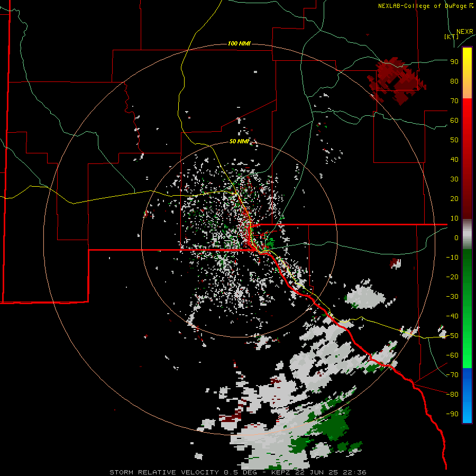This screenshot has width=476, height=476.
Task: Click the 100 NMI range ring label
Action: (239, 44)
